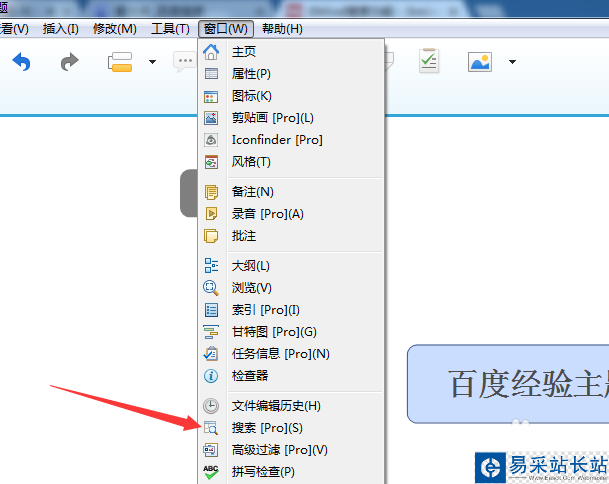Choose Iconfinder [Pro] menu entry
Screen dimensions: 609x484
[x=291, y=140]
